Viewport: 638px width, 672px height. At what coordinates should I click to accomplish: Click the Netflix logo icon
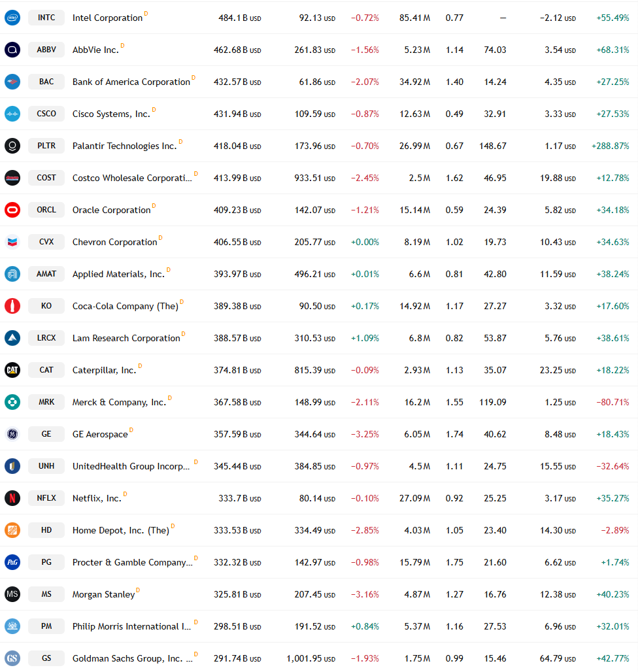click(x=12, y=498)
